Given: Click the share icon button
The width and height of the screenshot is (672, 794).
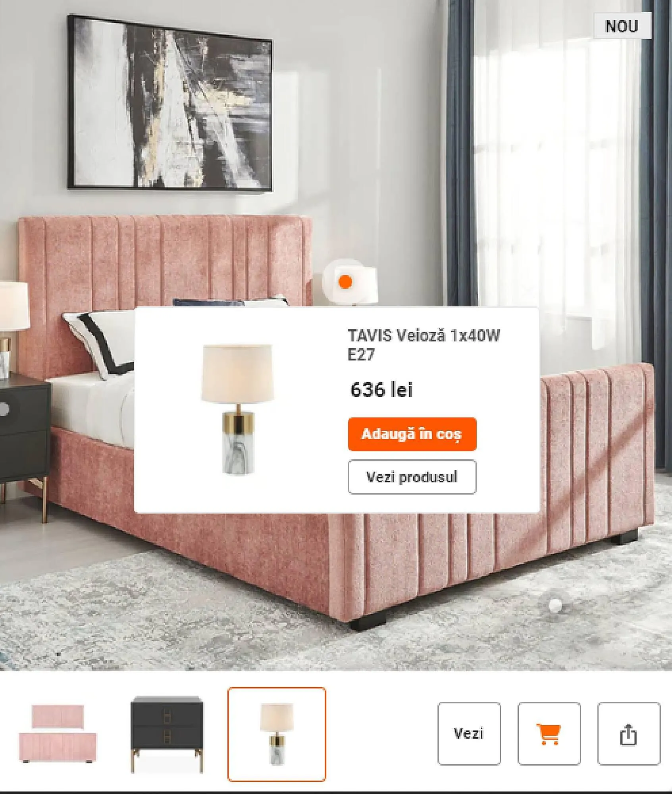Looking at the screenshot, I should pyautogui.click(x=629, y=734).
